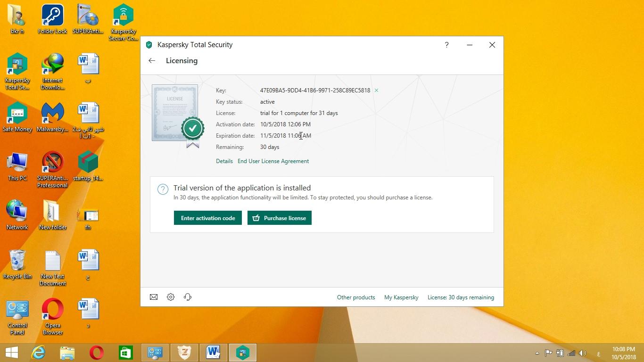Click the trial info question icon
Screen dimensions: 644x362
coord(163,189)
